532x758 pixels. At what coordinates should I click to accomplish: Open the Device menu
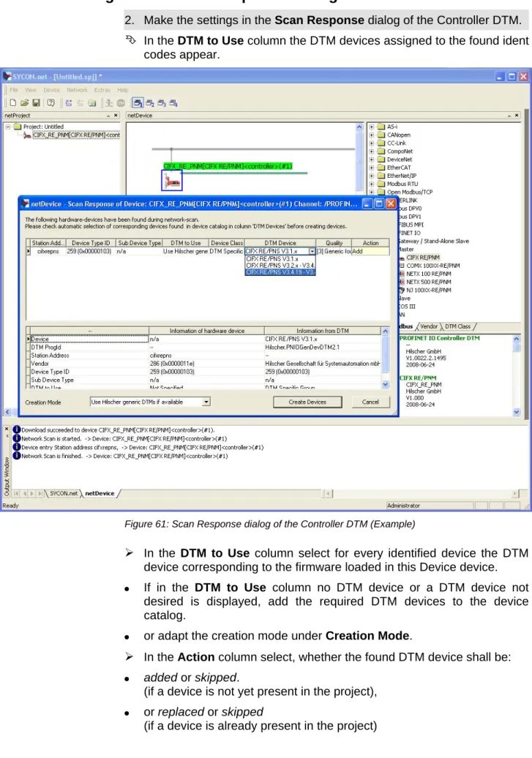(52, 90)
